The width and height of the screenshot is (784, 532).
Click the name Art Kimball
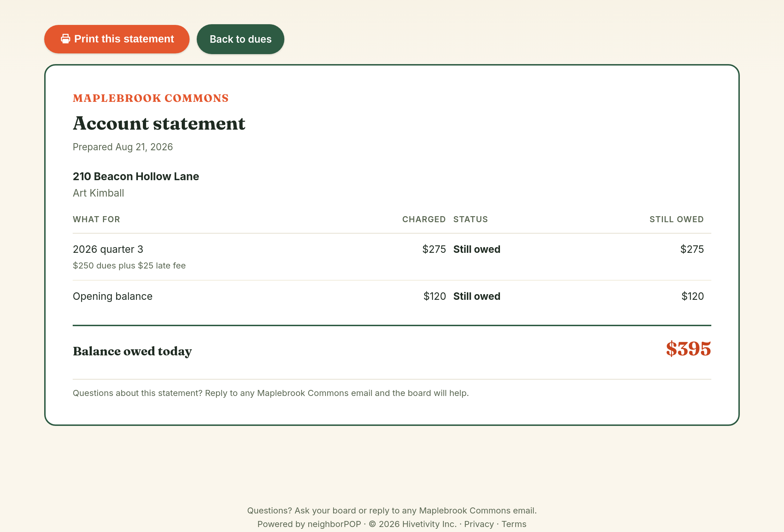click(98, 193)
